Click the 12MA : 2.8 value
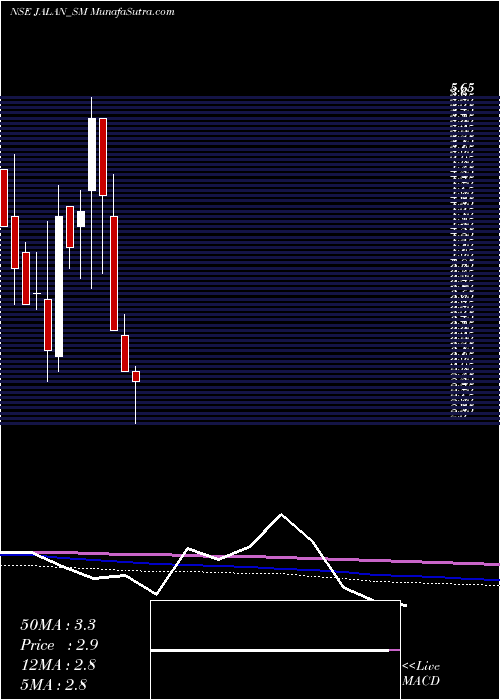This screenshot has width=500, height=700. tap(58, 665)
